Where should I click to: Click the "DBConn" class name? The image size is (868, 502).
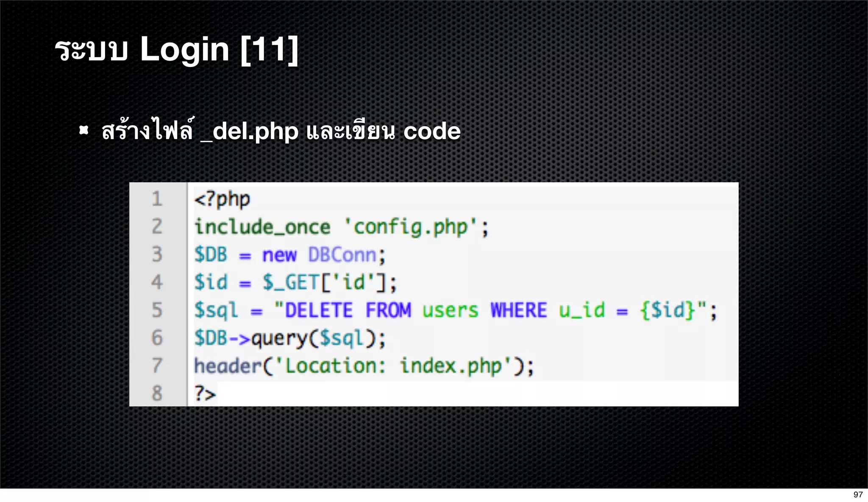tap(342, 255)
